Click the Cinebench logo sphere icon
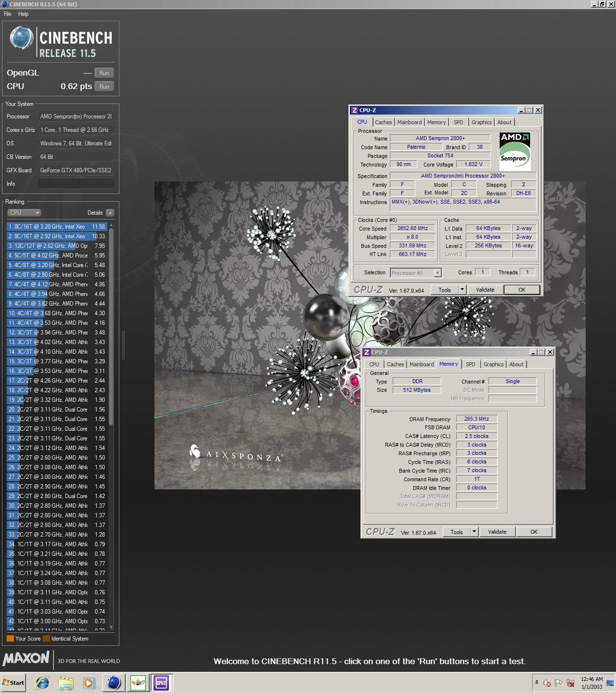This screenshot has width=616, height=693. [x=22, y=38]
